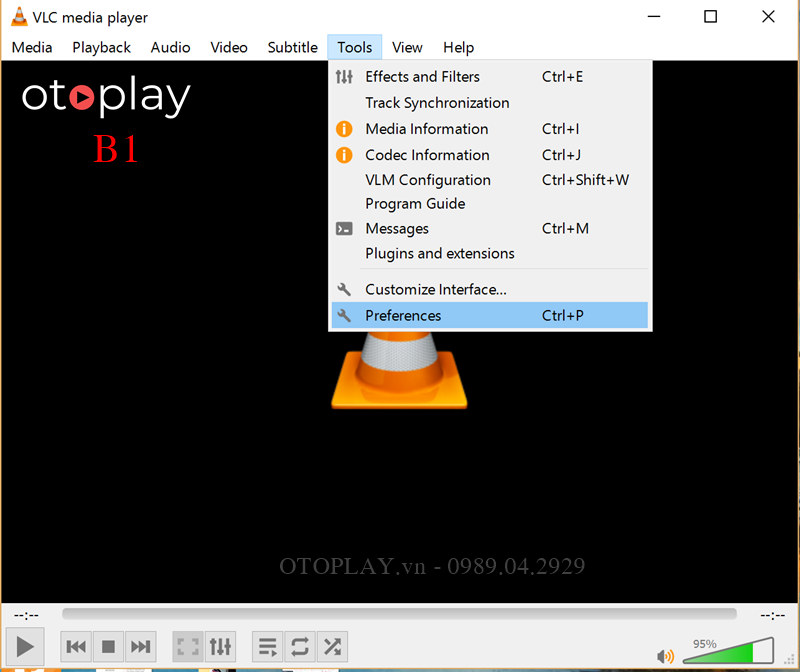The width and height of the screenshot is (800, 672).
Task: Skip to previous media track
Action: click(x=77, y=647)
